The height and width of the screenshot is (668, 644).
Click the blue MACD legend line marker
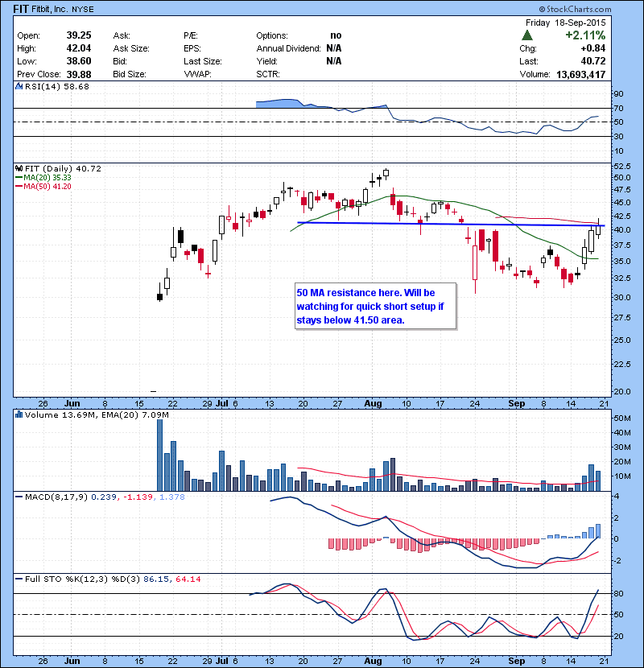tap(19, 497)
